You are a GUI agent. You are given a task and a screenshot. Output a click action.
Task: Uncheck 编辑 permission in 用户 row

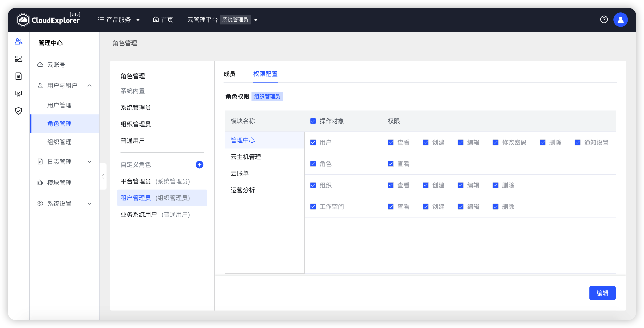coord(460,143)
